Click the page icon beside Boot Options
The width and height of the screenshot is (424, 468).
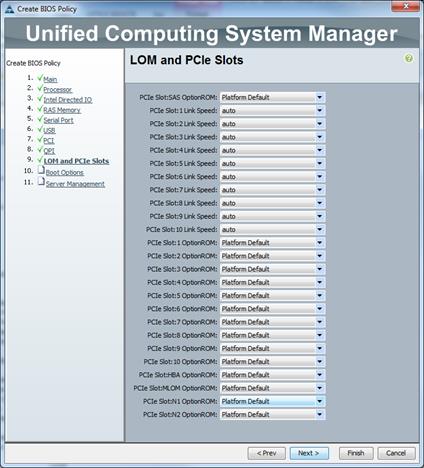[x=41, y=170]
